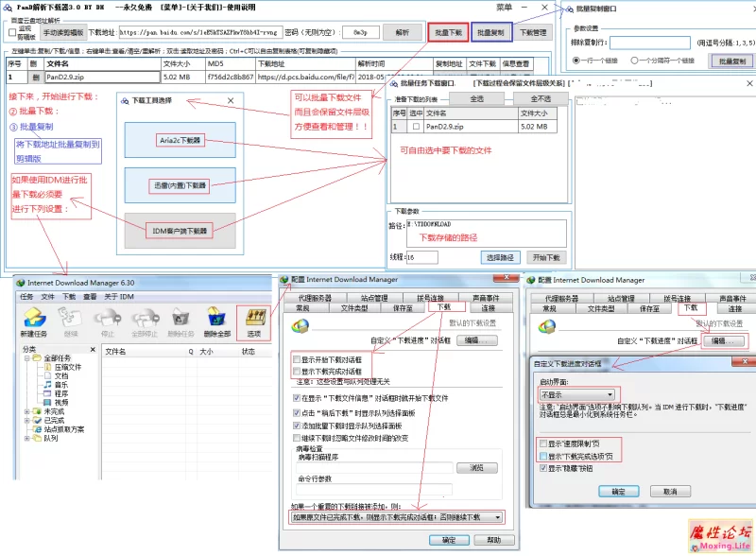This screenshot has width=756, height=556.
Task: Open 任务 menu in IDM menu bar
Action: click(26, 296)
